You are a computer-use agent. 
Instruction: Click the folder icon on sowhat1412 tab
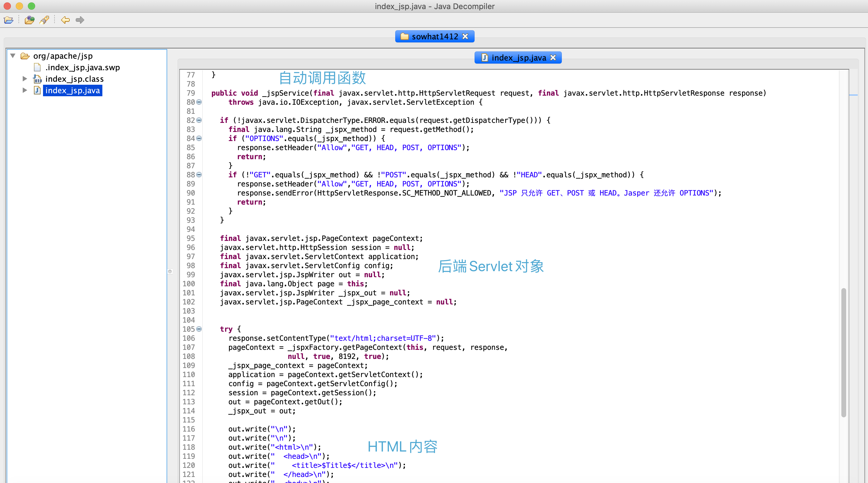404,36
